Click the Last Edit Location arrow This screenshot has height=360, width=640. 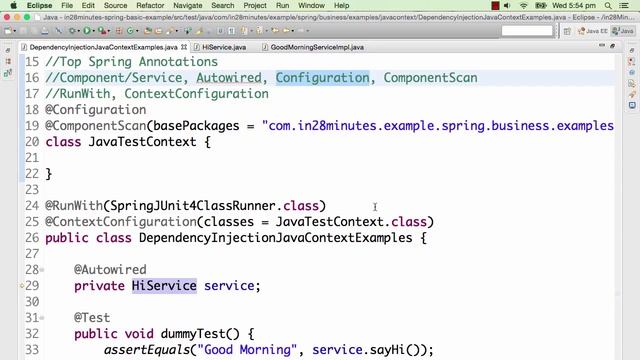(275, 31)
